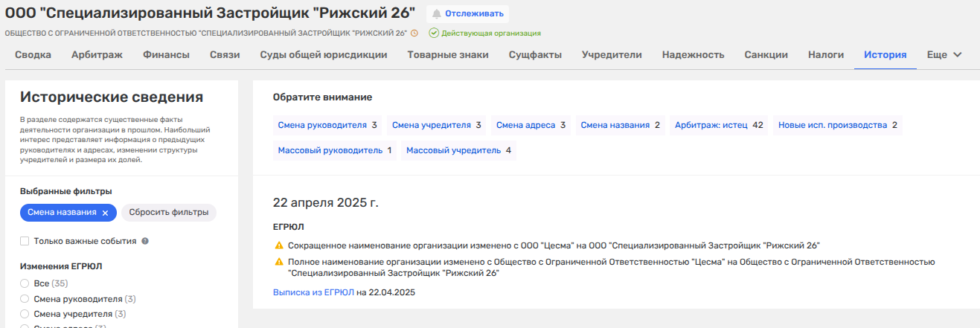Click the Арбитраж: истец 42 tag
This screenshot has width=980, height=328.
(719, 125)
